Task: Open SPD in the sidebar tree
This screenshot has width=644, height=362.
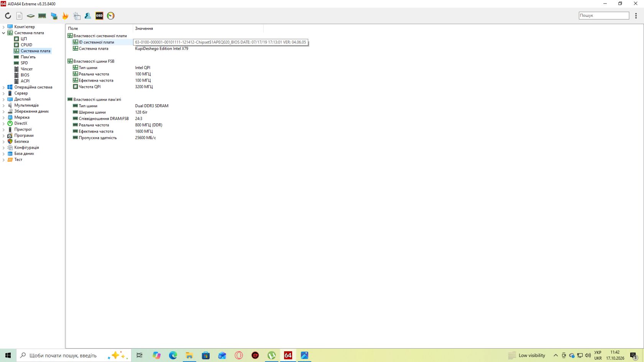Action: (24, 63)
